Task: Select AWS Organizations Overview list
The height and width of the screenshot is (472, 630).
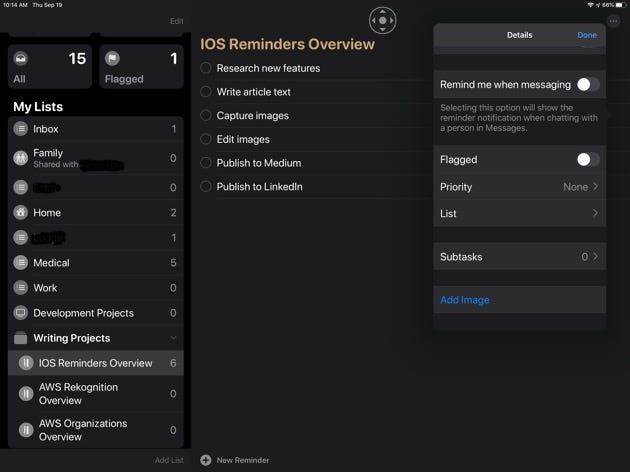Action: pos(96,430)
